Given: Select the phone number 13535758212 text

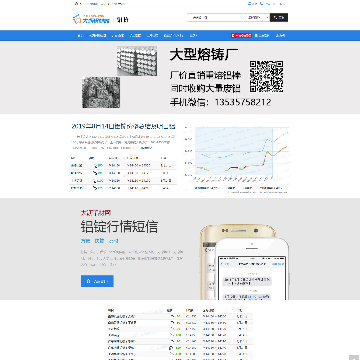Looking at the screenshot, I should point(243,102).
